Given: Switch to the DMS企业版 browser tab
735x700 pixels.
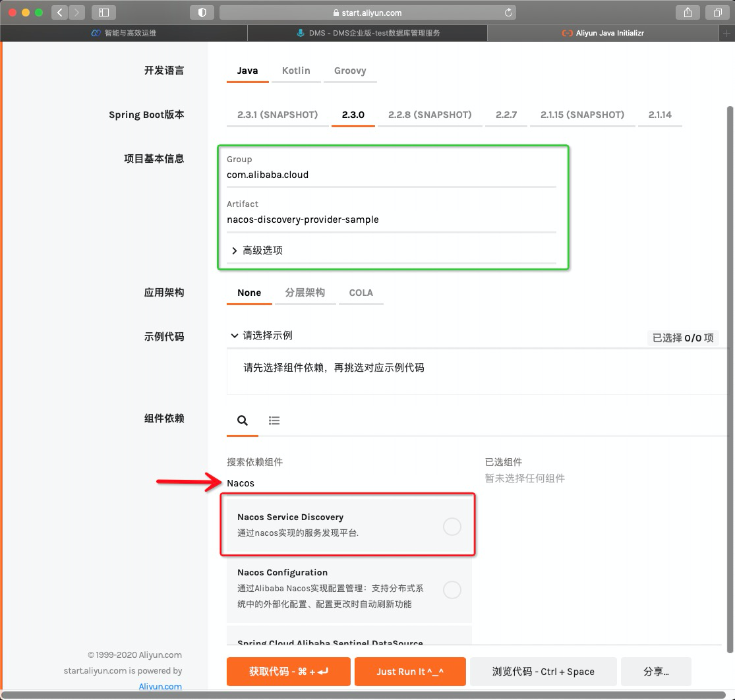Looking at the screenshot, I should coord(368,33).
